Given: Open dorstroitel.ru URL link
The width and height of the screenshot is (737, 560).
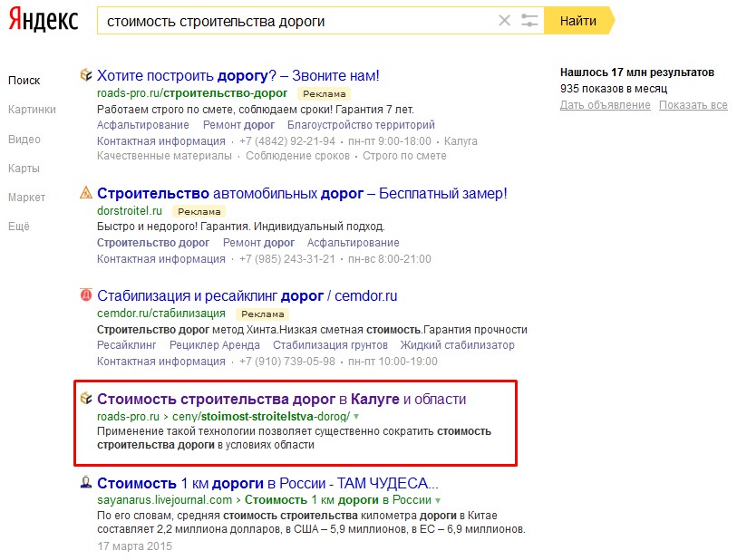Looking at the screenshot, I should (x=130, y=210).
